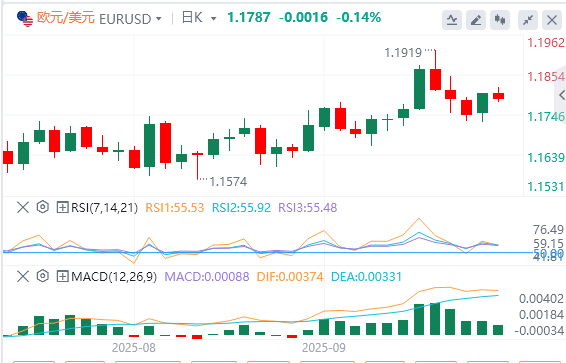The width and height of the screenshot is (566, 363).
Task: Click the RSI2:55.92 value
Action: (241, 207)
